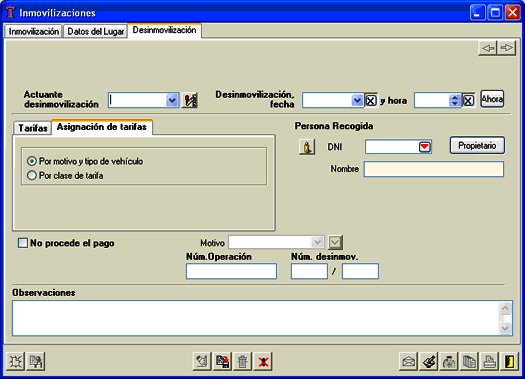Minimize the Inmovilizaciones window

tap(477, 13)
